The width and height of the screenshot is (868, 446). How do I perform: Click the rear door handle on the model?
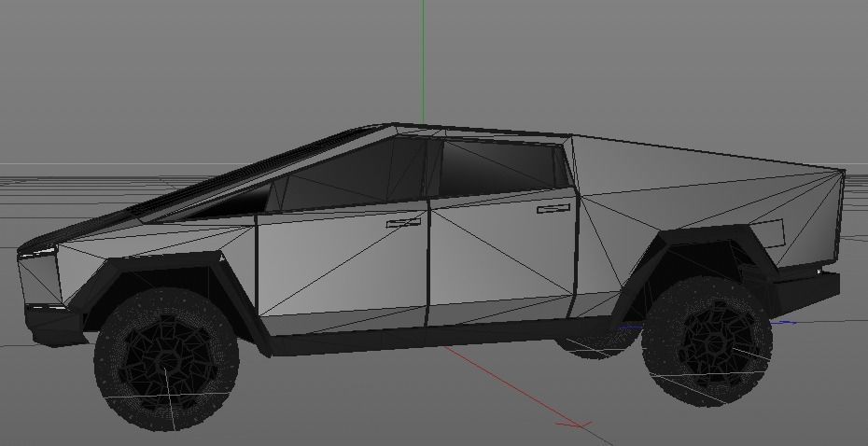553,208
